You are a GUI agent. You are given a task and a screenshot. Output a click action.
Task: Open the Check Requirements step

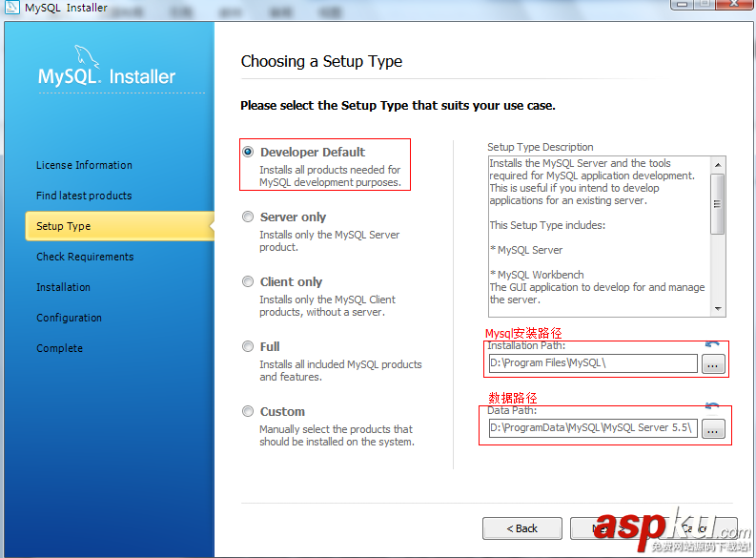point(85,257)
